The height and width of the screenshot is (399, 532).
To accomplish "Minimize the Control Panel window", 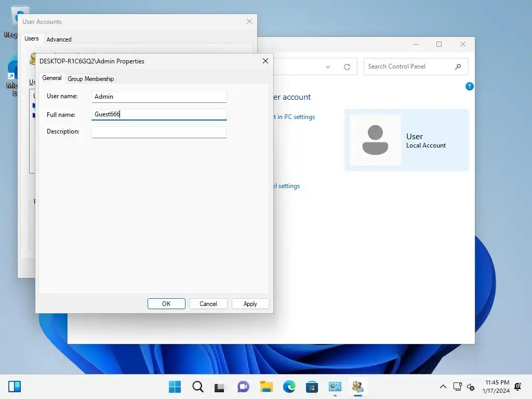I will pyautogui.click(x=416, y=44).
